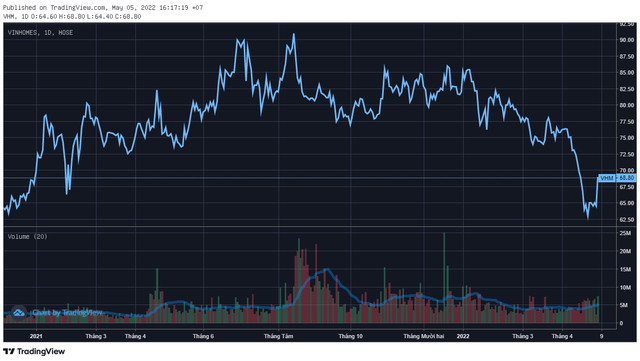Click the VHM OHLC values header line
This screenshot has height=361, width=640.
click(x=72, y=16)
